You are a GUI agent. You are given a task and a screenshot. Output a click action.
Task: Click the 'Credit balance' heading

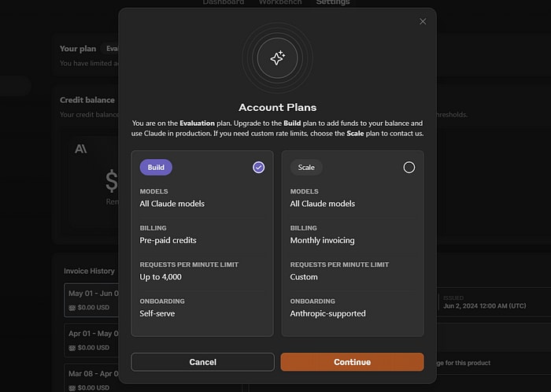pyautogui.click(x=87, y=100)
